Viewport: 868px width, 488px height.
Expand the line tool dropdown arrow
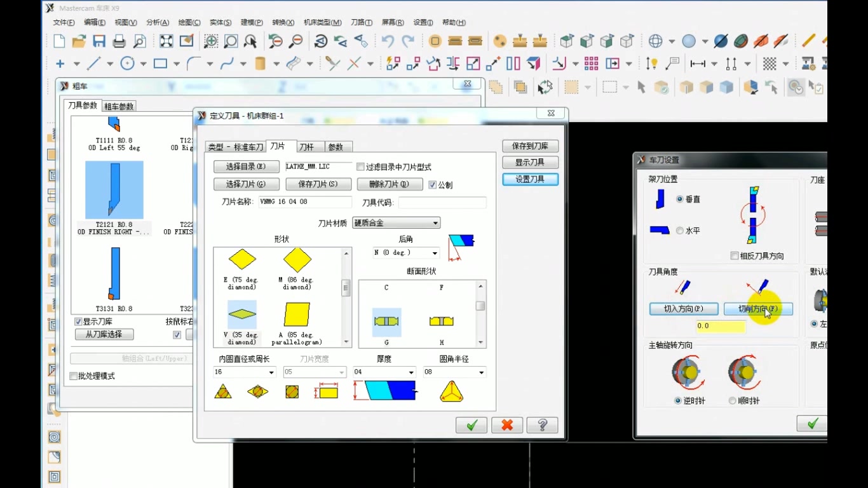pyautogui.click(x=110, y=64)
